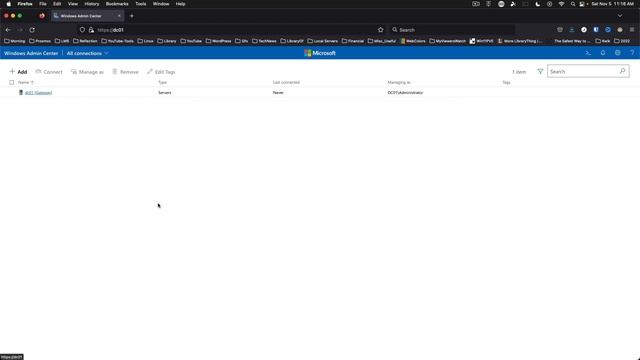Open the Tools menu

click(x=141, y=4)
